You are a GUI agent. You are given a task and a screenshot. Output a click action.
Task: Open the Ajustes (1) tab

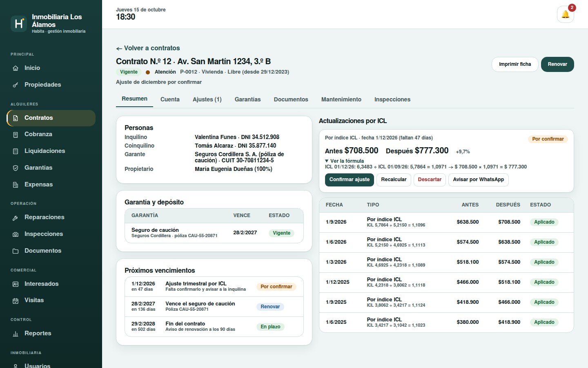click(207, 99)
